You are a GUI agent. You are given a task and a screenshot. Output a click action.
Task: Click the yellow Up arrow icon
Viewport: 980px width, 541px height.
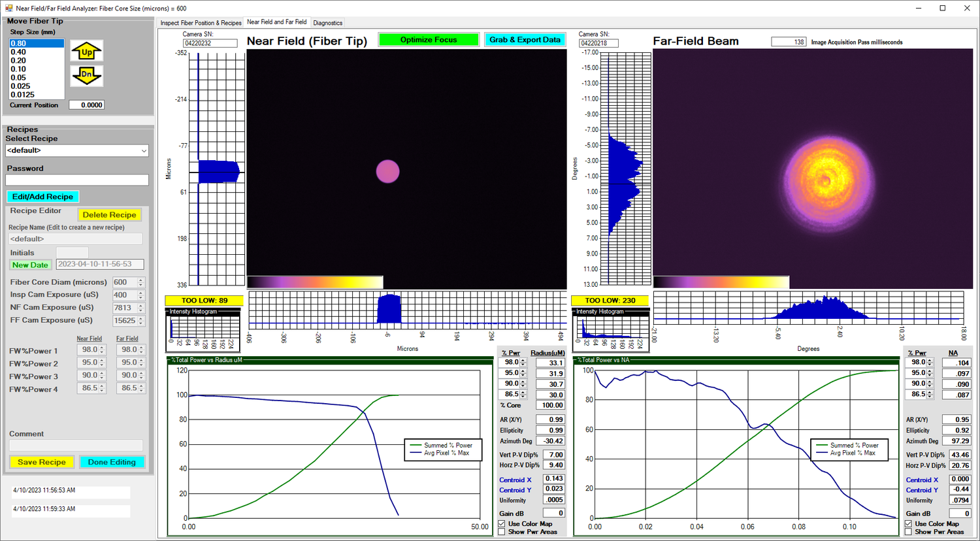tap(86, 52)
